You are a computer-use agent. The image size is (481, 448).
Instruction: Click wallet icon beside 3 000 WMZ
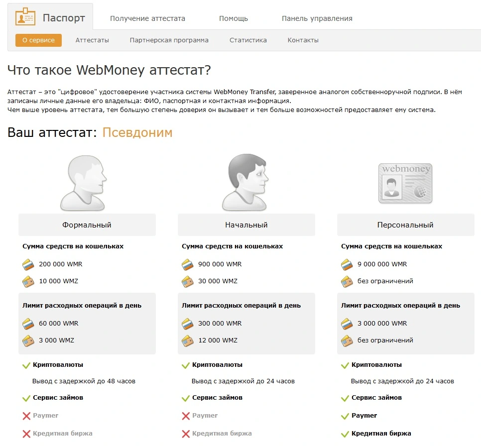(28, 340)
